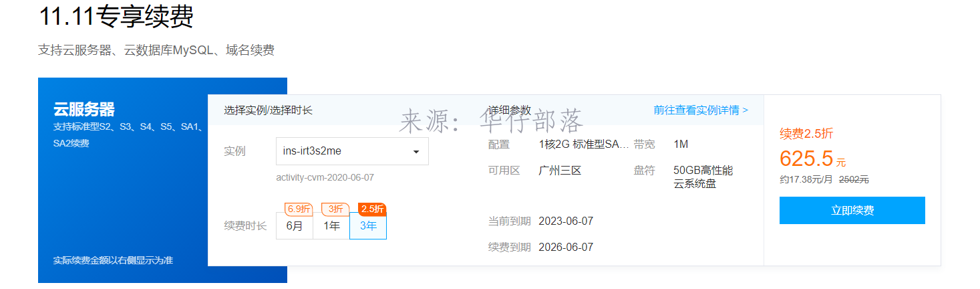980x289 pixels.
Task: Click the renewal expiry date 2026-06-07
Action: pos(566,247)
